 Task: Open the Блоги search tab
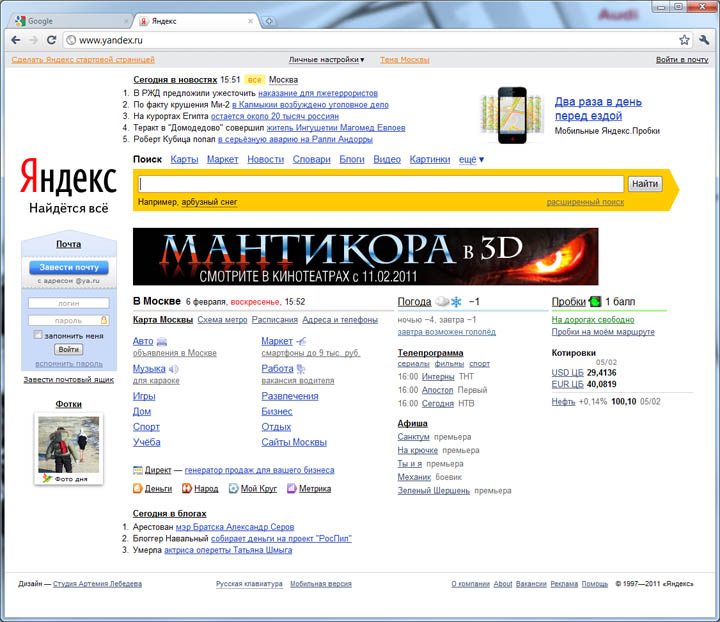point(352,159)
